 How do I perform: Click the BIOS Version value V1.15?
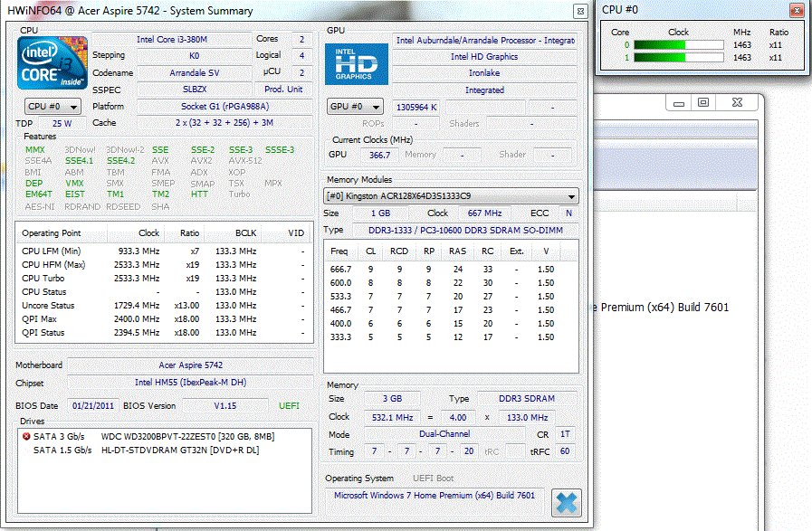coord(225,406)
